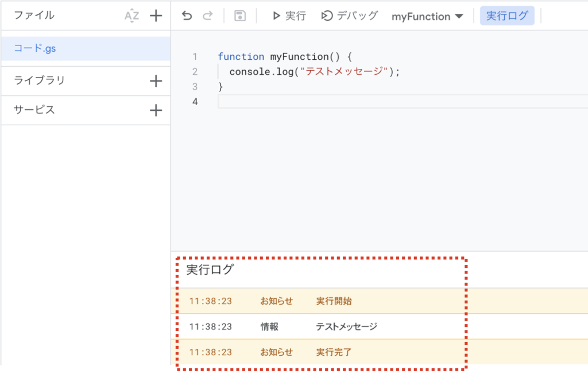Start the debugger with the デバッグ icon
The height and width of the screenshot is (373, 588).
(325, 16)
